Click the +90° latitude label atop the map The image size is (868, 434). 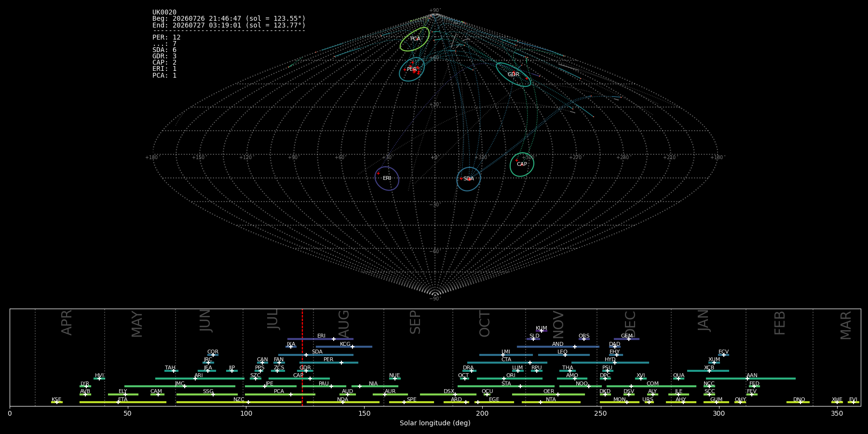[x=435, y=11]
